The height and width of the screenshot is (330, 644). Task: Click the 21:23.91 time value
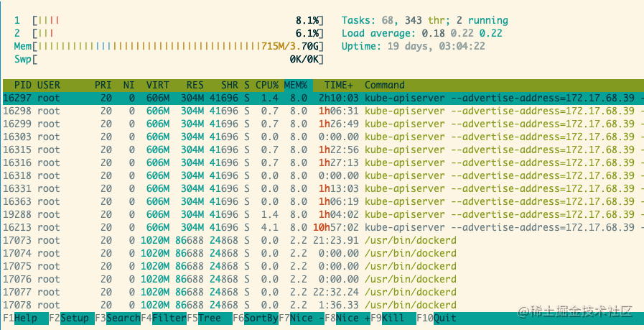(335, 241)
